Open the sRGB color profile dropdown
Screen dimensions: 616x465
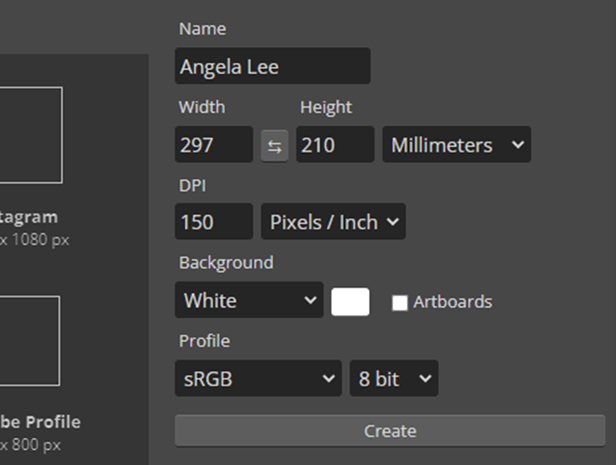[258, 378]
